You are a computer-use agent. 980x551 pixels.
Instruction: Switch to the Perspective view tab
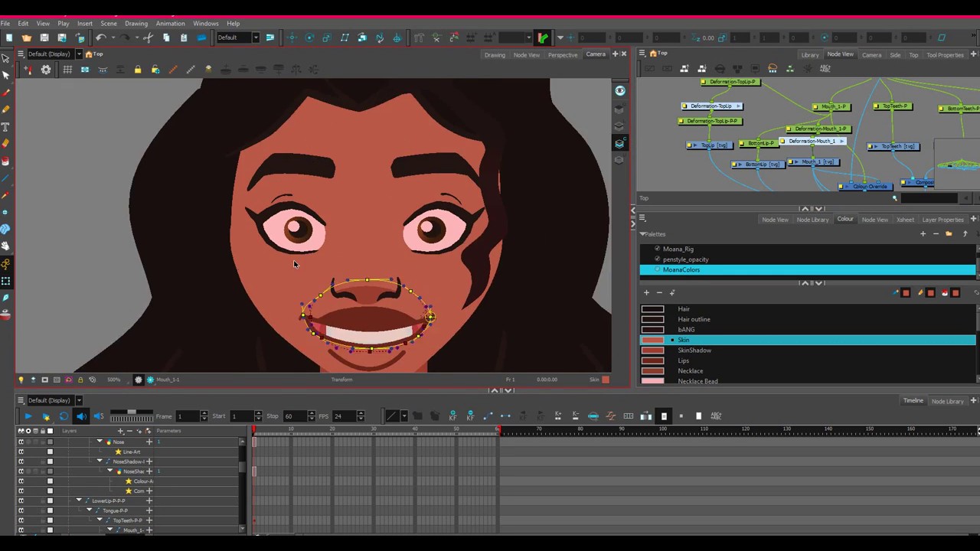tap(563, 55)
